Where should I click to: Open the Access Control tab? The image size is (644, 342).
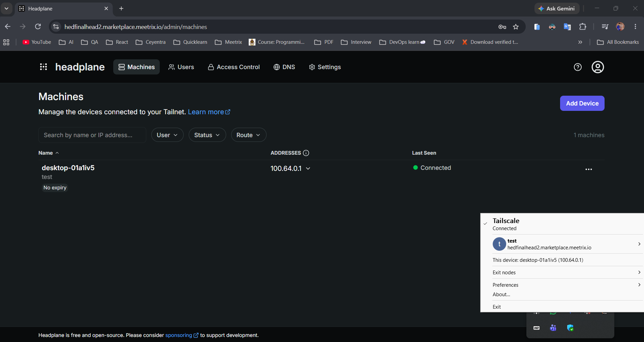[x=234, y=67]
